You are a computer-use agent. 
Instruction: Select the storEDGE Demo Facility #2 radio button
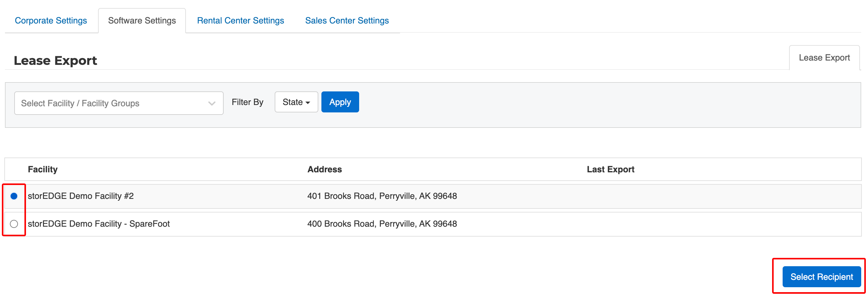(14, 196)
